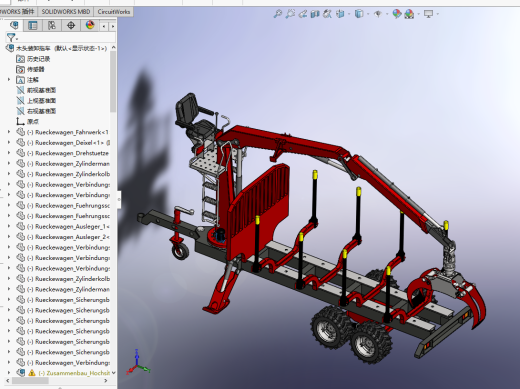Click the Hide/Show Items eye icon

[378, 14]
